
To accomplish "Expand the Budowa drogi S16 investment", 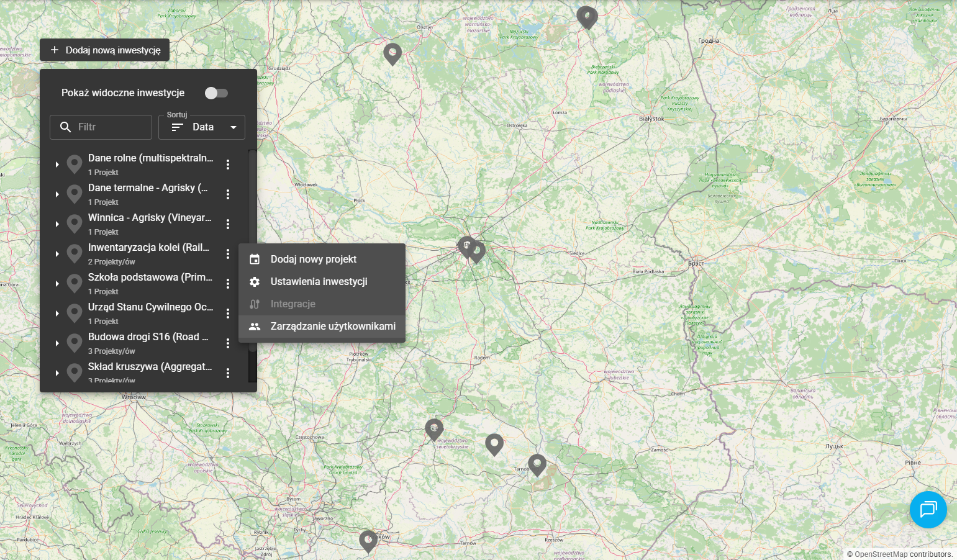I will click(57, 343).
